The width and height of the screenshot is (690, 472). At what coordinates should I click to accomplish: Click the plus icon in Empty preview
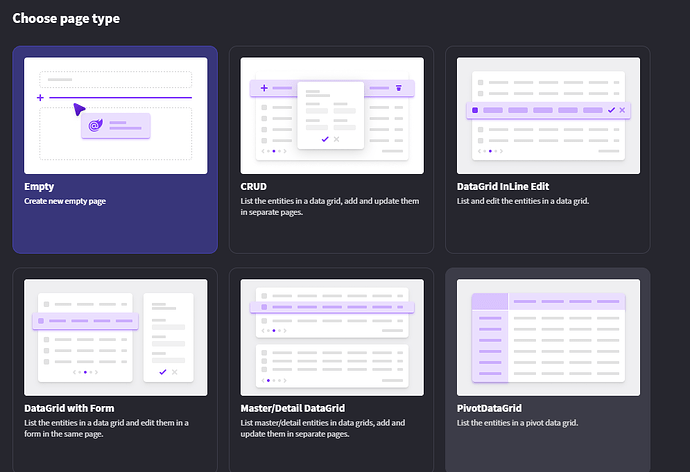[40, 98]
